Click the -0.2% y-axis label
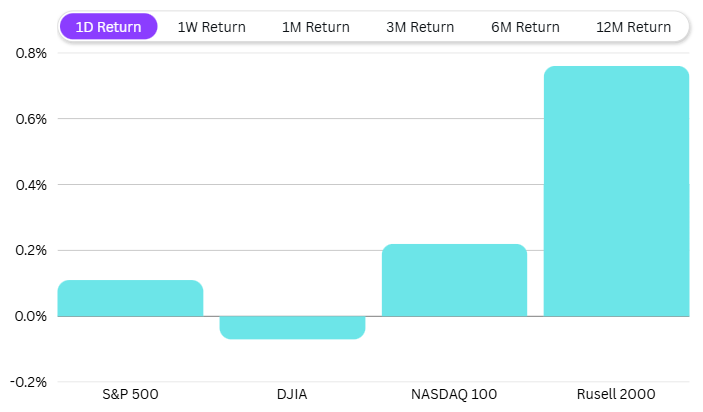The height and width of the screenshot is (412, 703). coord(28,382)
